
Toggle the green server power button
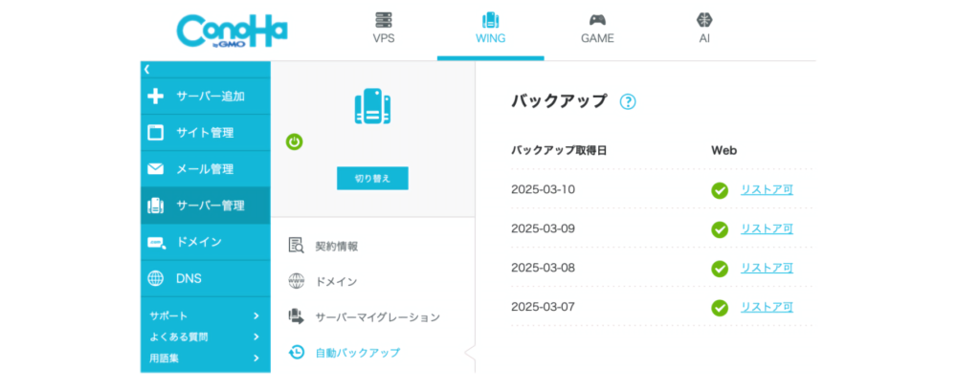tap(295, 141)
